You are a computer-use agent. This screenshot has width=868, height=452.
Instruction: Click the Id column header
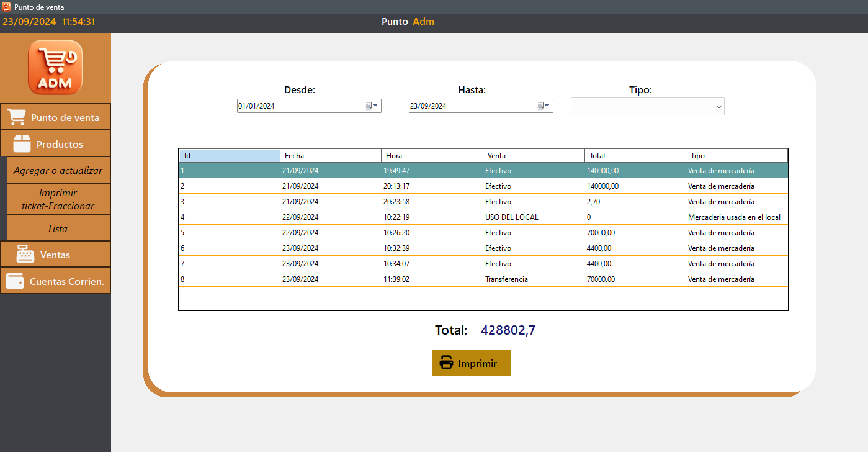[229, 156]
